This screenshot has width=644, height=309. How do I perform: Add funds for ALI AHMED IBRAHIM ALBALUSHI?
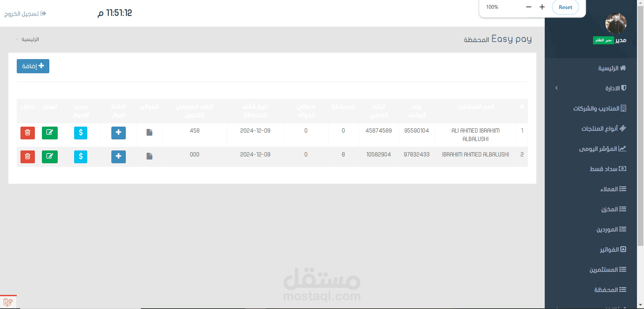(x=118, y=133)
